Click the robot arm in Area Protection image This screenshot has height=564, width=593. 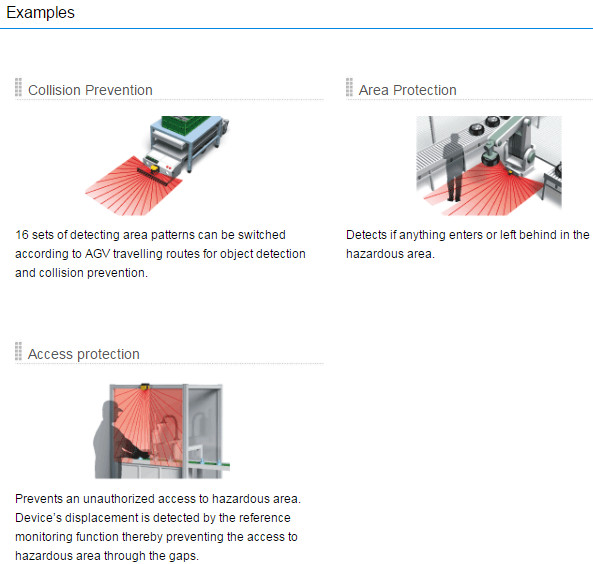[x=509, y=144]
